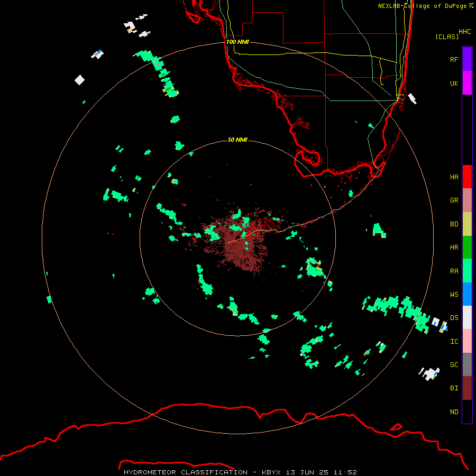This screenshot has width=476, height=476.
Task: Click the 'HA' legend label
Action: 454,177
